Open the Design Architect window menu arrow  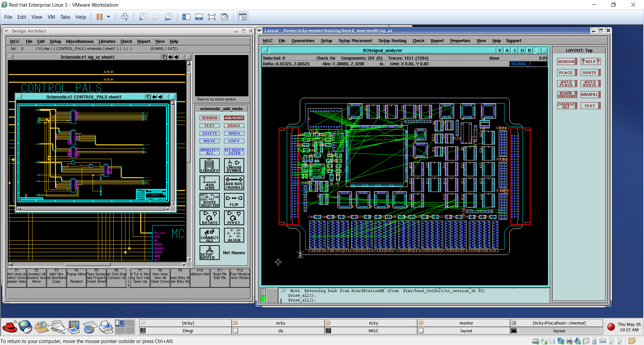pyautogui.click(x=6, y=31)
